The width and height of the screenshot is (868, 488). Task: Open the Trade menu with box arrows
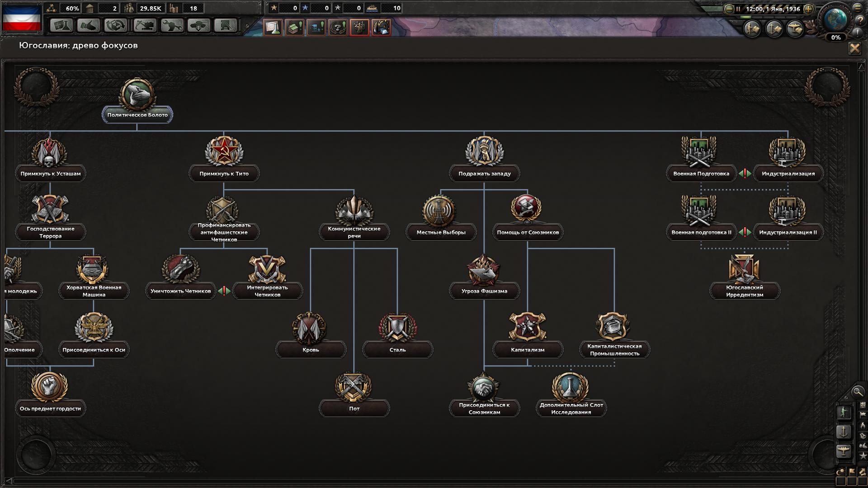(x=116, y=25)
